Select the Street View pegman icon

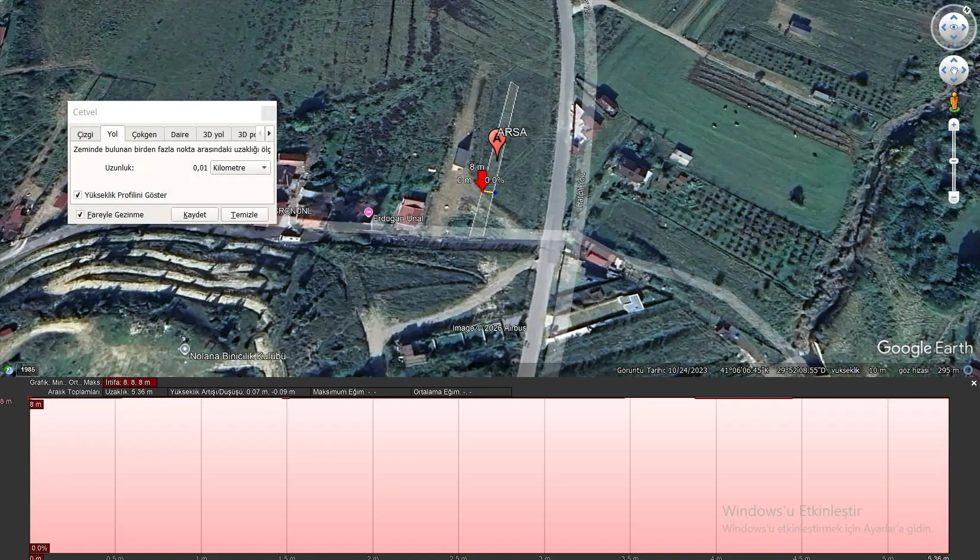coord(954,102)
